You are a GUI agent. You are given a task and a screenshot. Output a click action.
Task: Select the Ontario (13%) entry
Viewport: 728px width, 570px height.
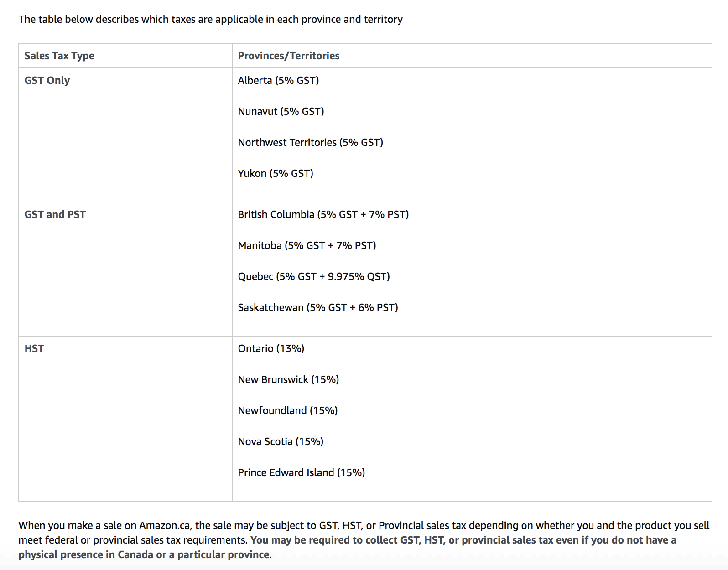pyautogui.click(x=271, y=348)
